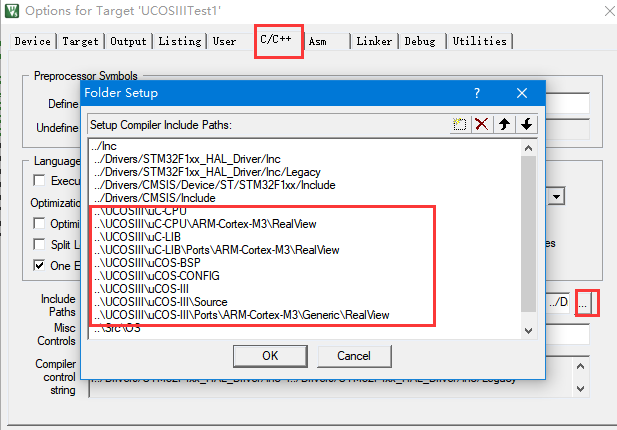This screenshot has width=617, height=430.
Task: Move selected path down with arrow icon
Action: click(x=526, y=124)
